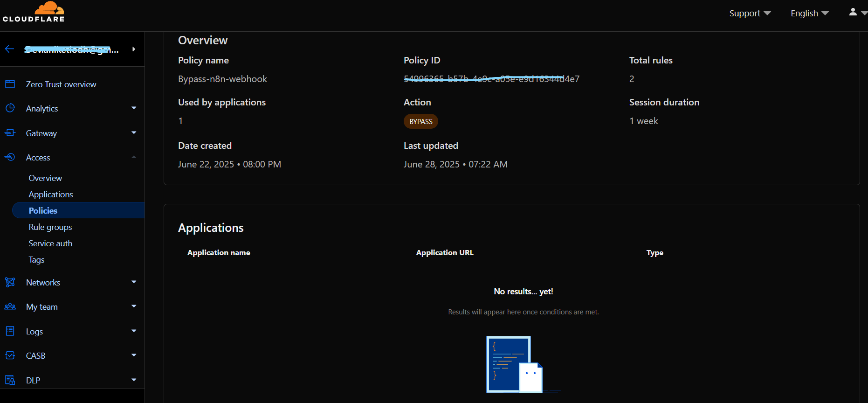Screen dimensions: 868x403
Task: Click the 'No results... yet!' message
Action: [x=524, y=291]
